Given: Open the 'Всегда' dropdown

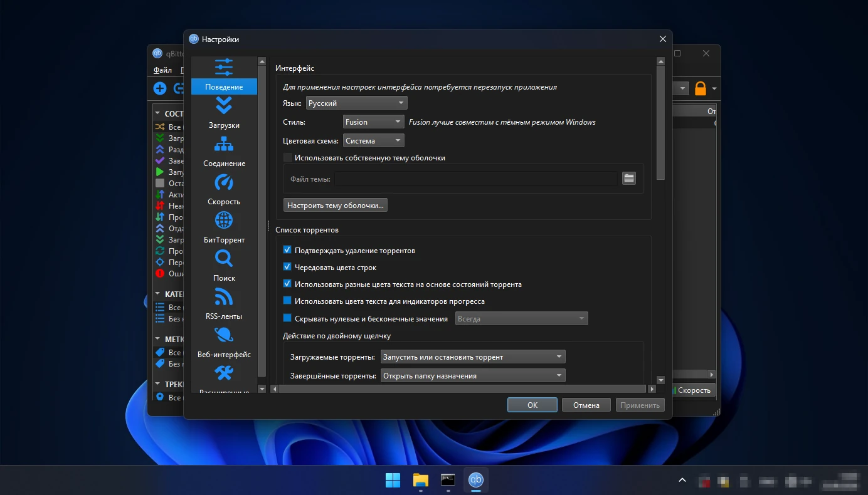Looking at the screenshot, I should pyautogui.click(x=522, y=319).
